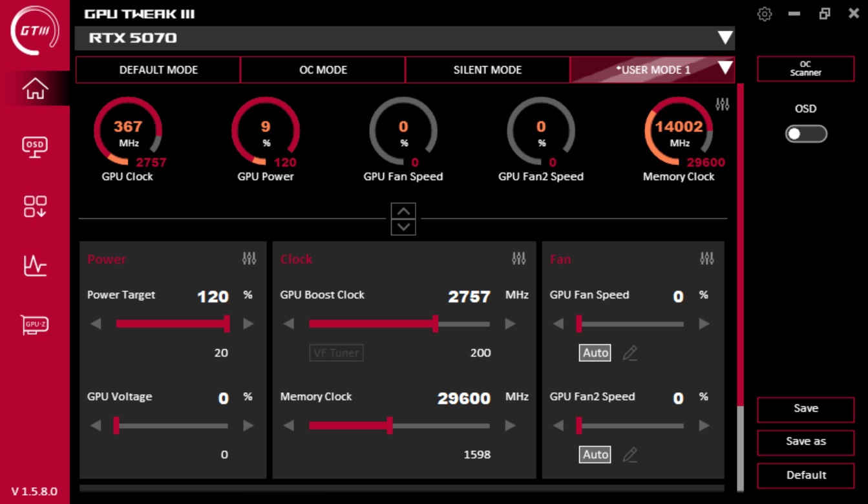Click the GPU Boost Clock slider handle
The width and height of the screenshot is (868, 504).
(x=435, y=324)
